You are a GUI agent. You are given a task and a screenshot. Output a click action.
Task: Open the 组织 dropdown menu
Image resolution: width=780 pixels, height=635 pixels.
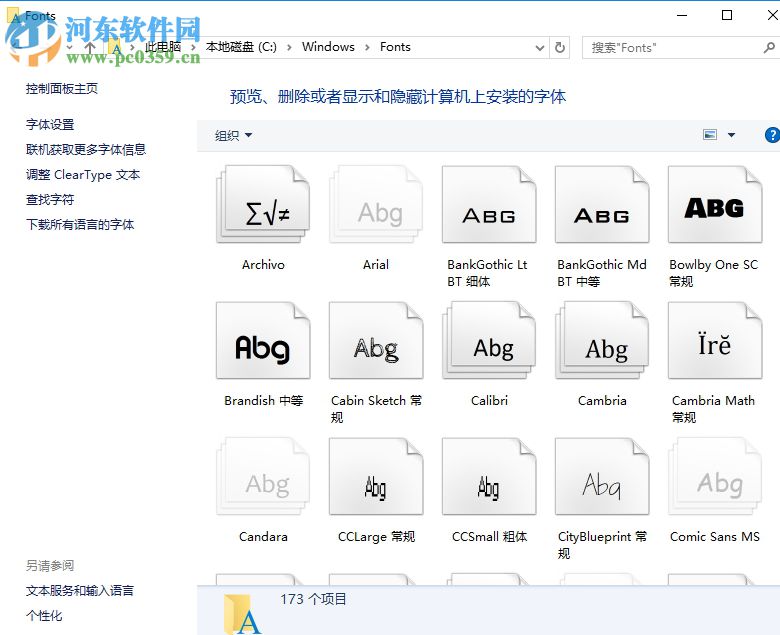tap(233, 135)
